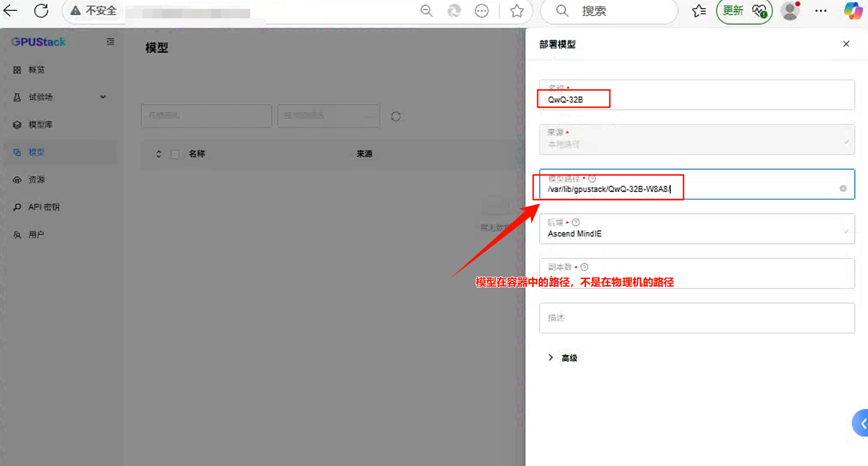Click the 资源 resources icon
Viewport: 868px width, 466px height.
click(x=17, y=180)
